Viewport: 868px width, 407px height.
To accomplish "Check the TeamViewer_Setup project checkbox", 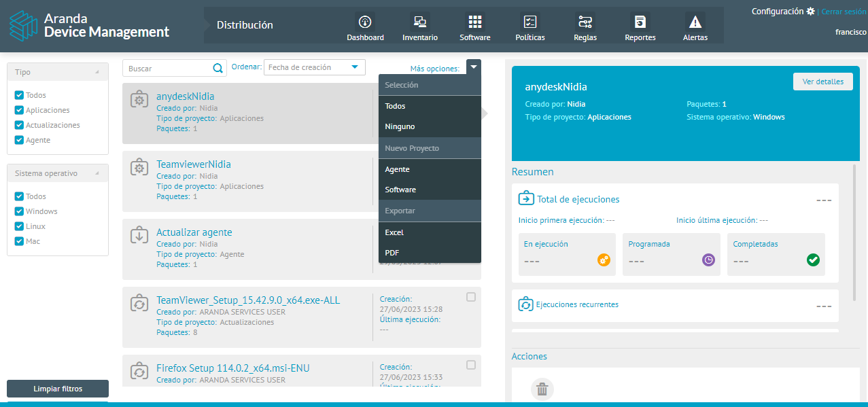I will (x=471, y=297).
